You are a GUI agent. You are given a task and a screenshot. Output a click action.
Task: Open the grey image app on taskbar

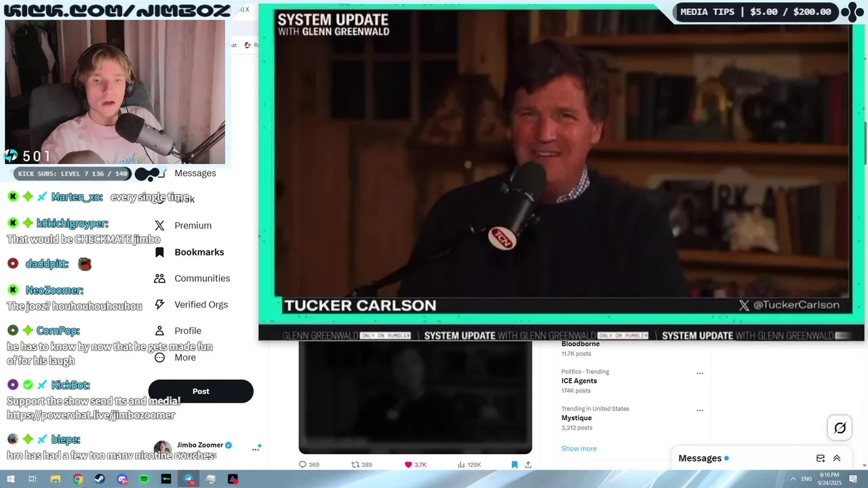(211, 479)
